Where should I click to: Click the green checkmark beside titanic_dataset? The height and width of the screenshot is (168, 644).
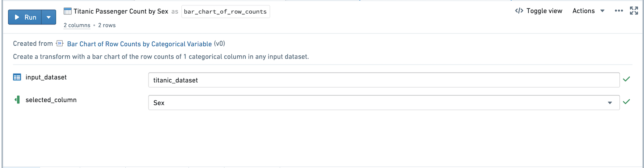click(626, 79)
